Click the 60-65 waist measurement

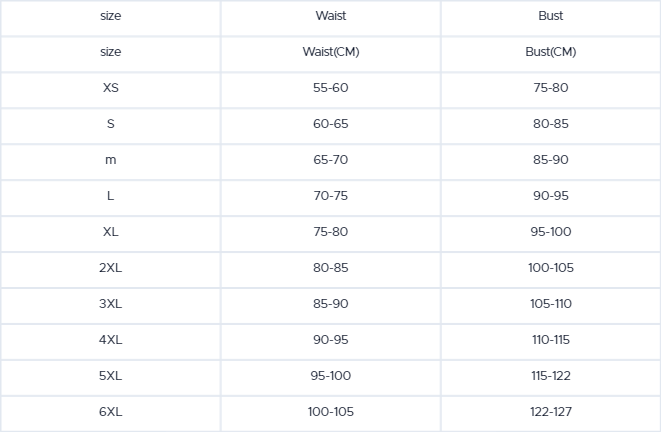point(330,124)
